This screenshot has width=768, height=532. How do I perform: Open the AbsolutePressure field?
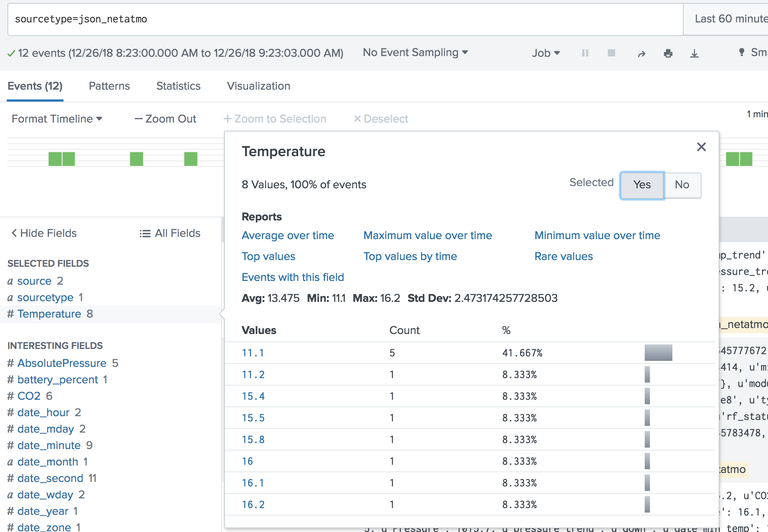pos(62,363)
